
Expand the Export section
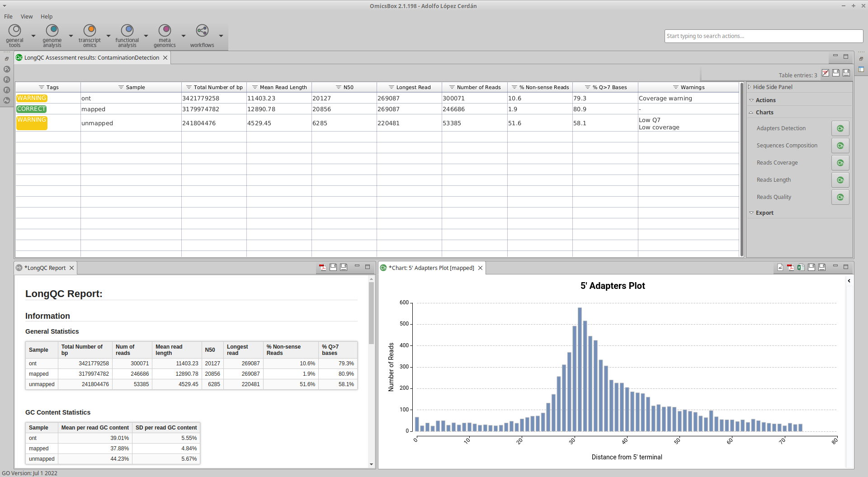point(764,213)
